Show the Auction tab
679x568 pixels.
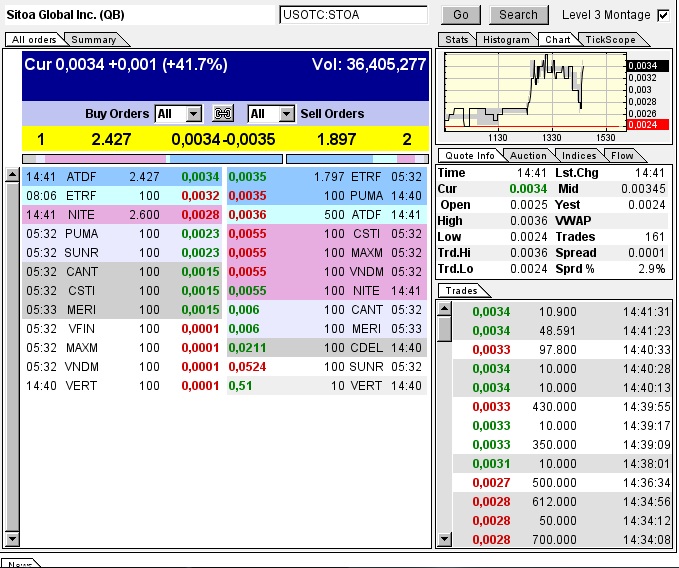tap(528, 156)
